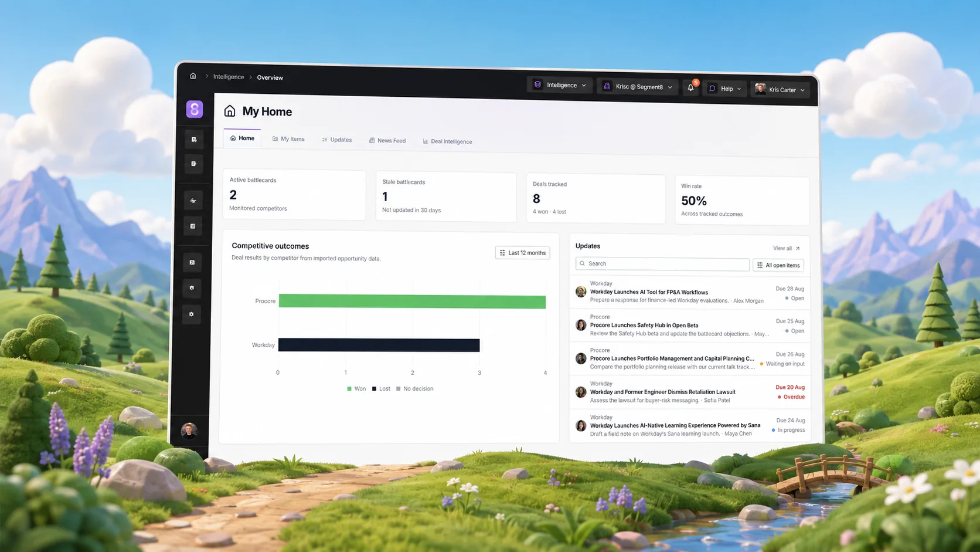Viewport: 980px width, 552px height.
Task: Open the News Feed tab
Action: tap(387, 141)
